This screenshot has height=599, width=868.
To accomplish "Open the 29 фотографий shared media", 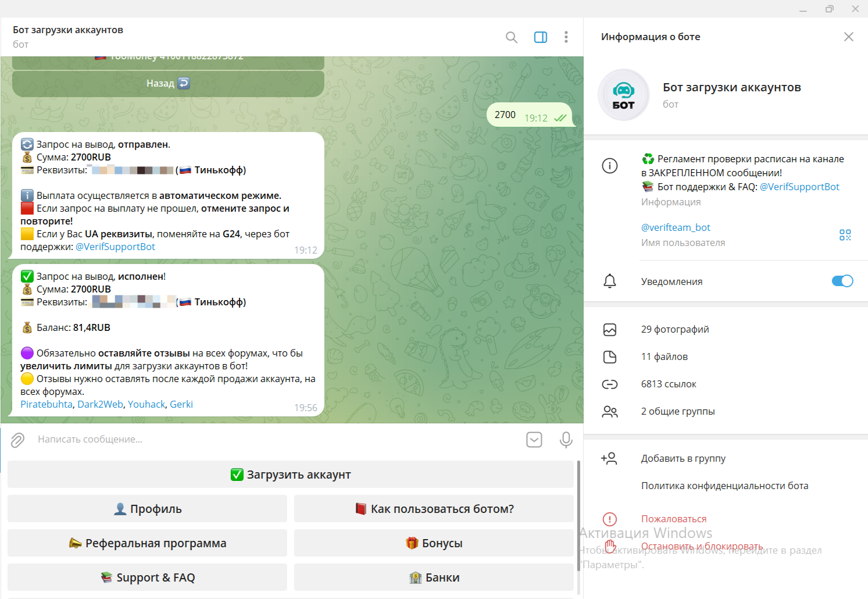I will tap(674, 330).
